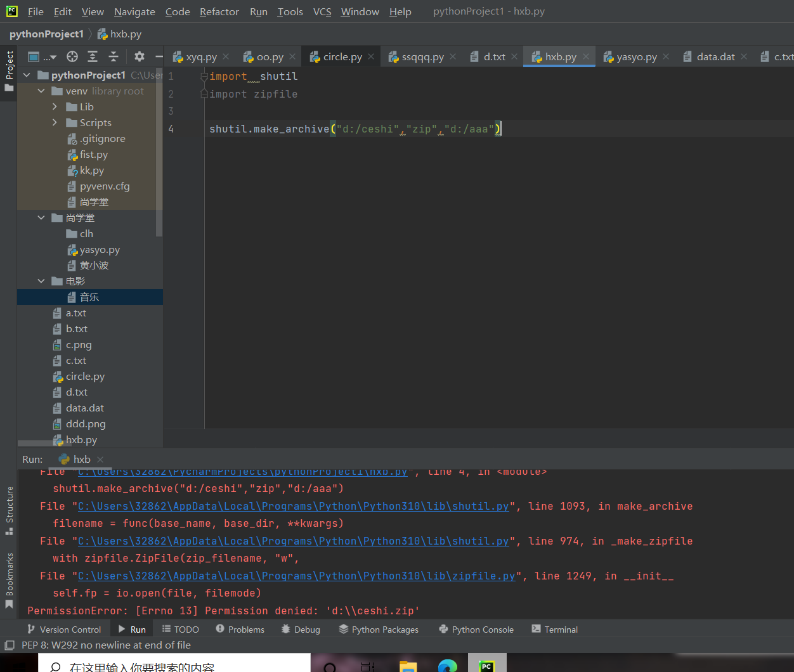The image size is (794, 672).
Task: Click the Collapse All icon in the Project panel
Action: coord(114,56)
